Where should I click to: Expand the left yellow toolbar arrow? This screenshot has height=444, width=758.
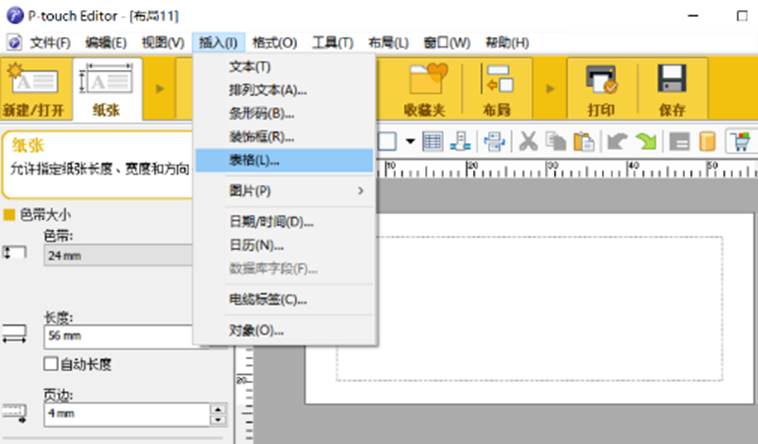point(160,89)
